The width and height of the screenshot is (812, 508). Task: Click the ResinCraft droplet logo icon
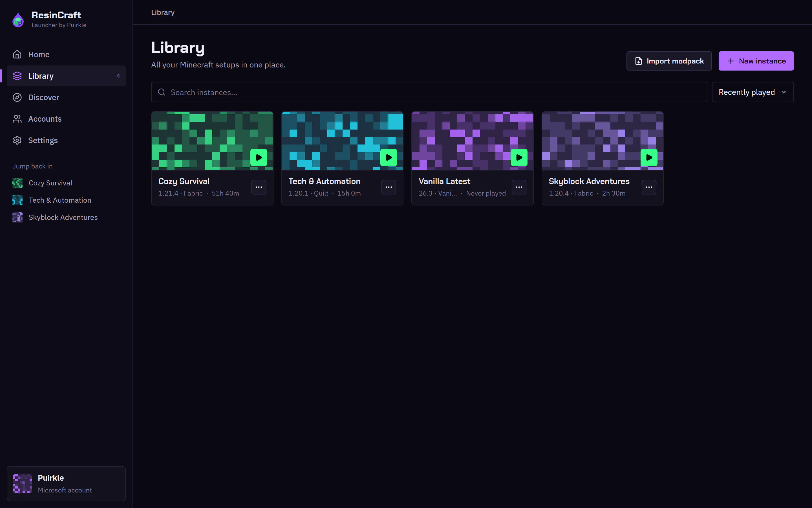tap(18, 20)
